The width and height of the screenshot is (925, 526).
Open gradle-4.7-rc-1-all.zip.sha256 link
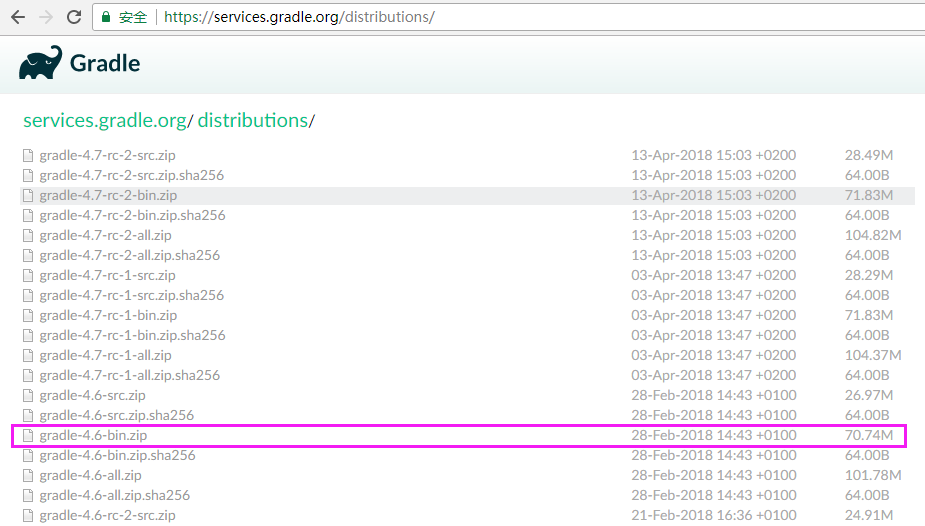(x=130, y=376)
